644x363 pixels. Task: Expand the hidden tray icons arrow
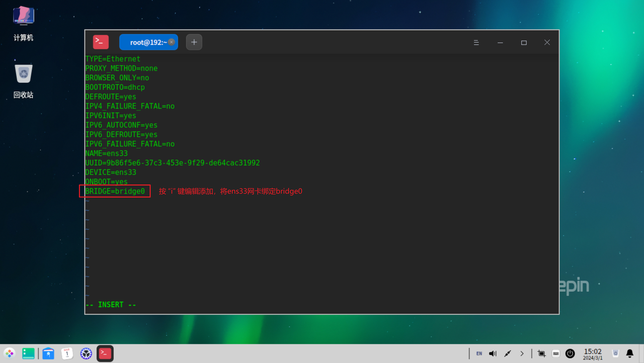point(522,353)
